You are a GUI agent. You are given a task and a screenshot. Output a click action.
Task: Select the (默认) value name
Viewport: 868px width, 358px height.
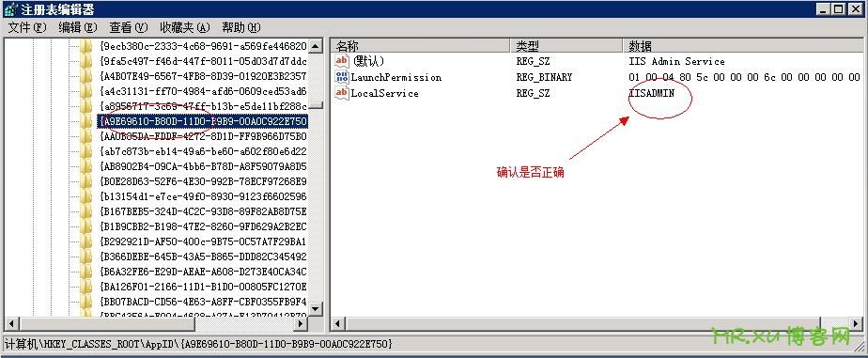pos(368,61)
